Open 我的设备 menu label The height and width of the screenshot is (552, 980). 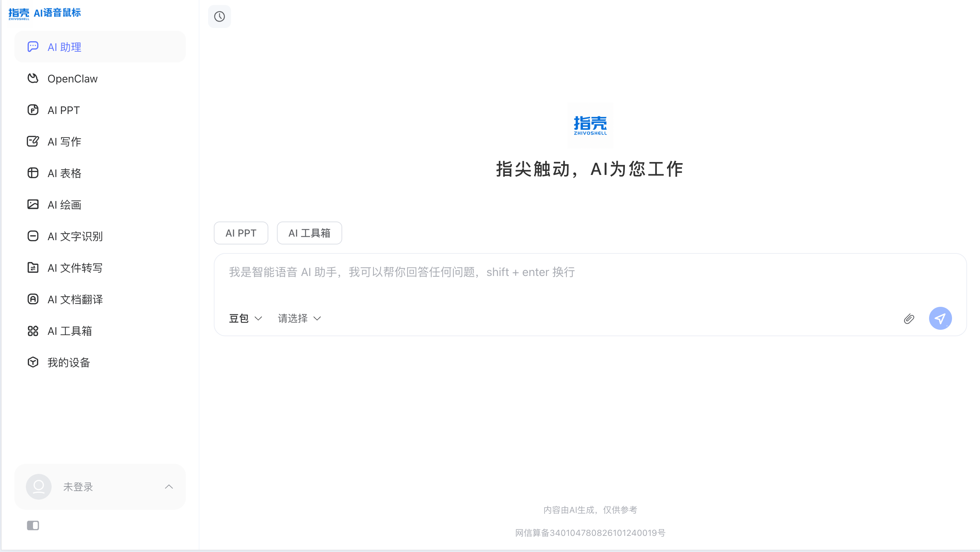click(69, 363)
